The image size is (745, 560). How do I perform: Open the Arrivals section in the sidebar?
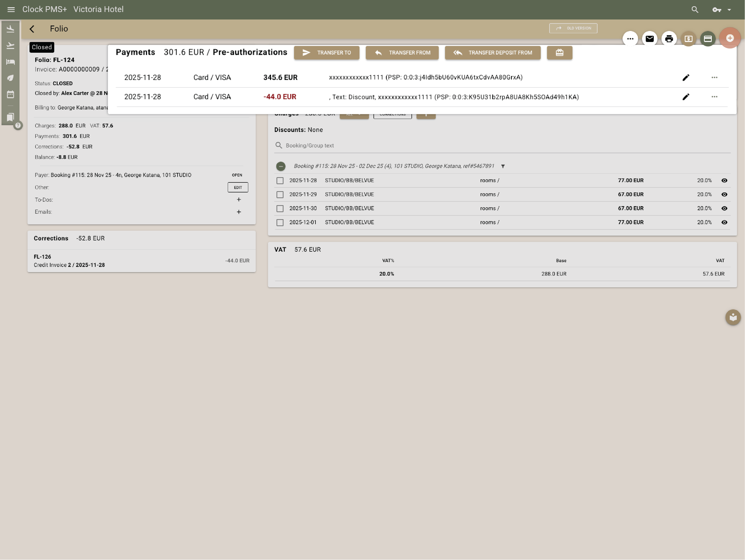tap(10, 29)
